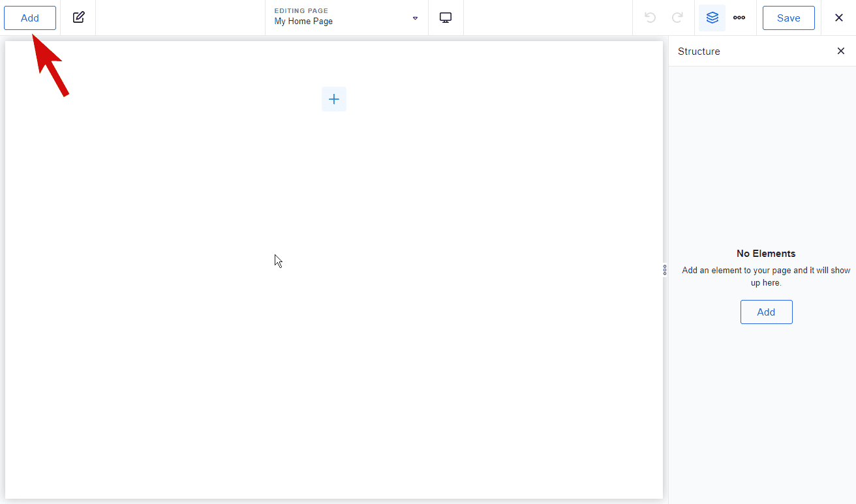
Task: Expand the page dropdown caret arrow
Action: point(415,18)
